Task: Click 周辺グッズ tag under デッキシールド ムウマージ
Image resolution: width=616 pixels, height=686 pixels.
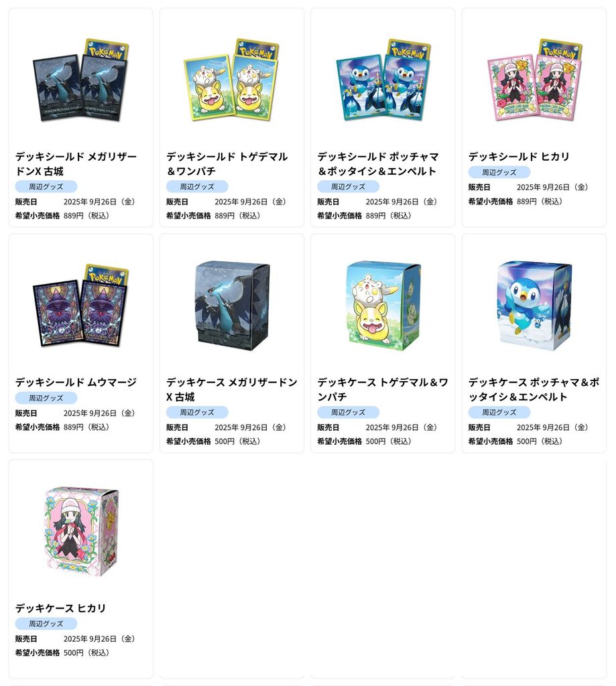Action: (x=46, y=398)
